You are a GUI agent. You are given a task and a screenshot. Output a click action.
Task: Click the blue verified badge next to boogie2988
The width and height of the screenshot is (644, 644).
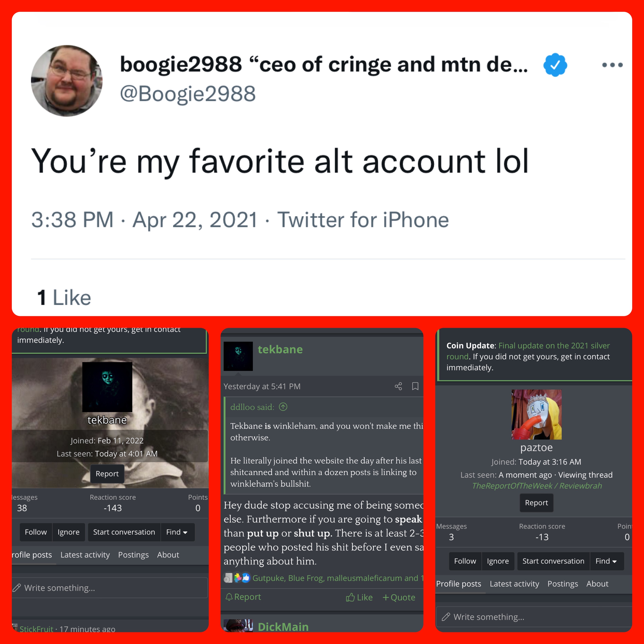[x=555, y=65]
